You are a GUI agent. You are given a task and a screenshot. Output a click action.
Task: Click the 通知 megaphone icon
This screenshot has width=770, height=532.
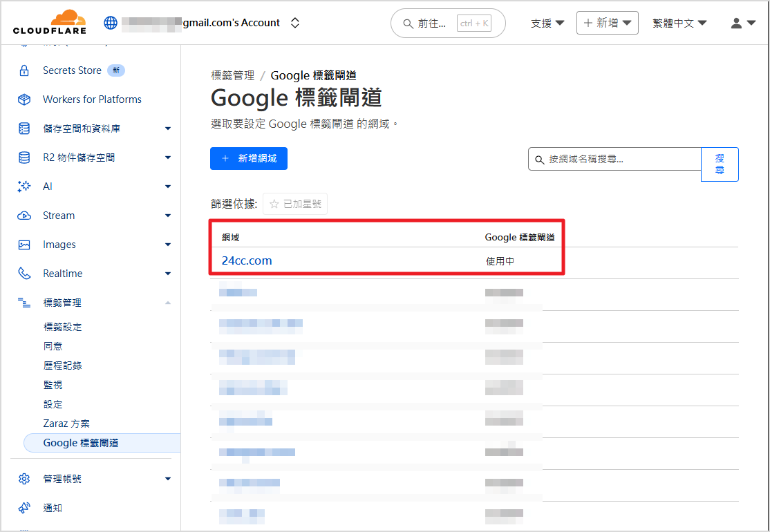(x=24, y=507)
